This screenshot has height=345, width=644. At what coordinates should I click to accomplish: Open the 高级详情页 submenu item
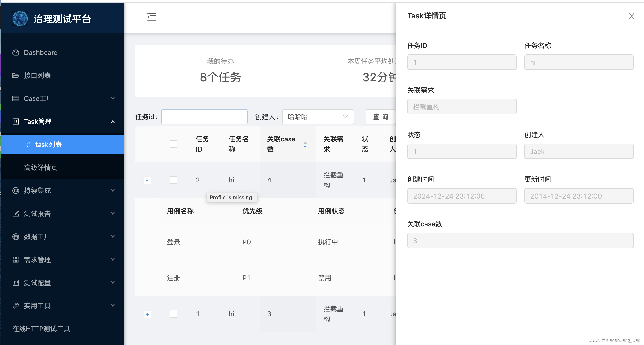click(x=63, y=167)
